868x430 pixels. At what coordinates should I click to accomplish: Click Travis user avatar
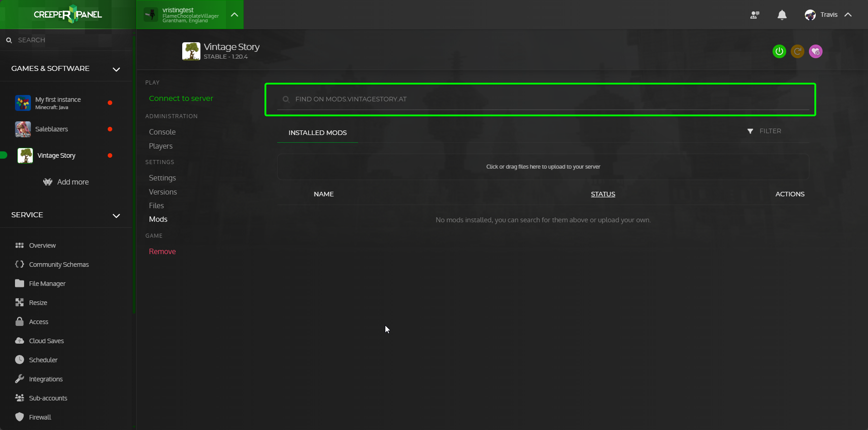[x=810, y=15]
